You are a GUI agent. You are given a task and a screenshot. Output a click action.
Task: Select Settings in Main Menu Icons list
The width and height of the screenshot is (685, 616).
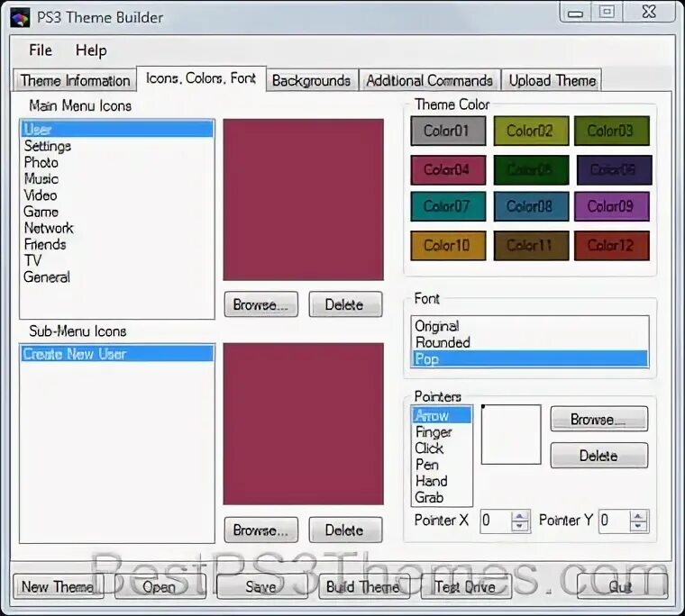point(117,146)
